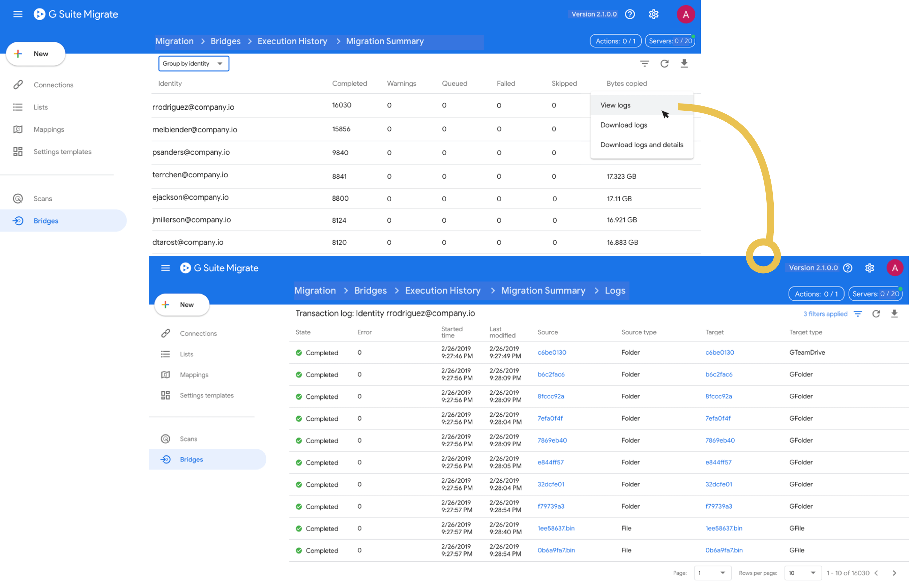This screenshot has width=909, height=588.
Task: Click Execution History in the top breadcrumb
Action: pos(292,41)
